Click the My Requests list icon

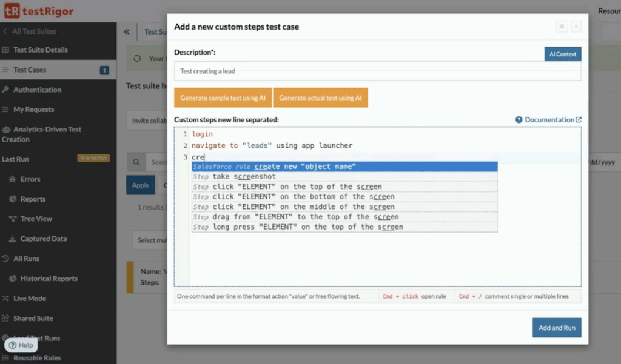[x=5, y=109]
